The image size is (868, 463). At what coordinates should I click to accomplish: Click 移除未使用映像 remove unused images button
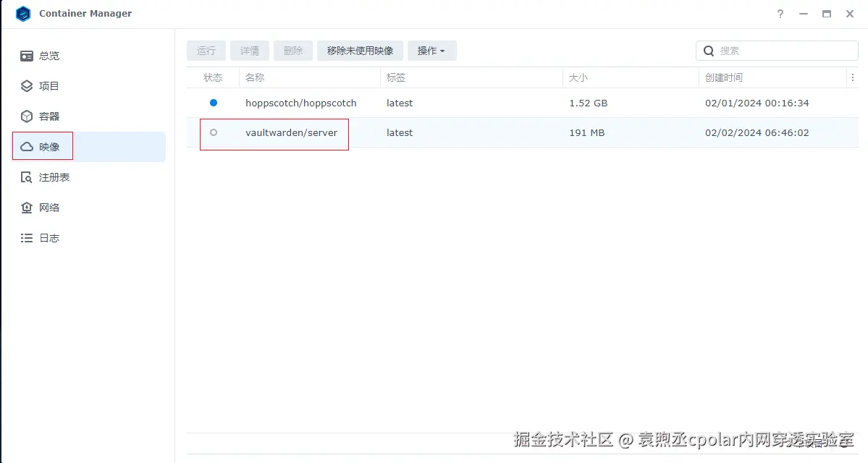360,51
